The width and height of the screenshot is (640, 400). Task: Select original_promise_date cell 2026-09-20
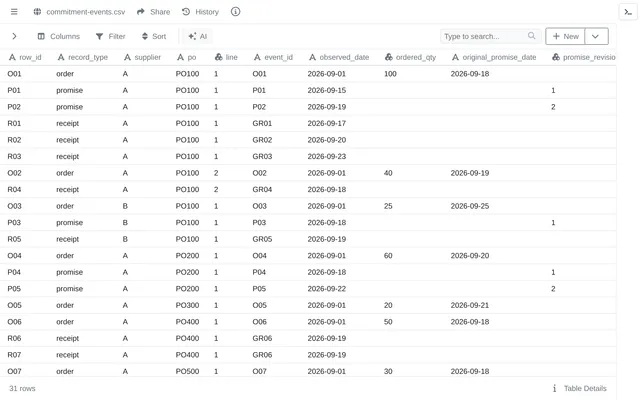coord(470,256)
